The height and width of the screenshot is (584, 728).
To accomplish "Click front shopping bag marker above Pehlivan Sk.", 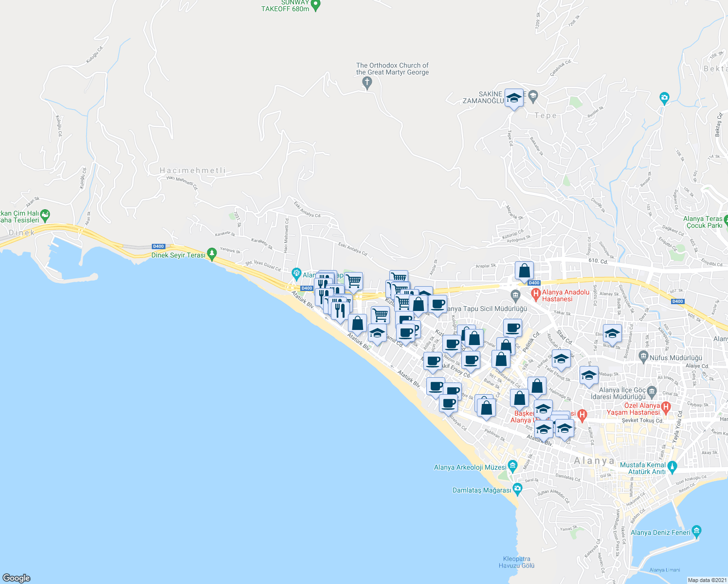I will tap(486, 408).
